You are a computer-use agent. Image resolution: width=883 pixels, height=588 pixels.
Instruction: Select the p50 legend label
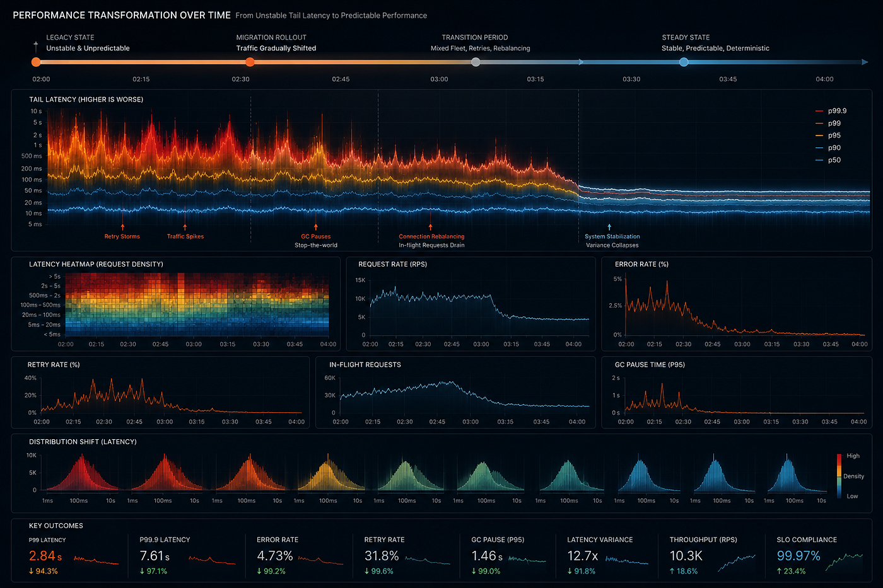pyautogui.click(x=834, y=160)
